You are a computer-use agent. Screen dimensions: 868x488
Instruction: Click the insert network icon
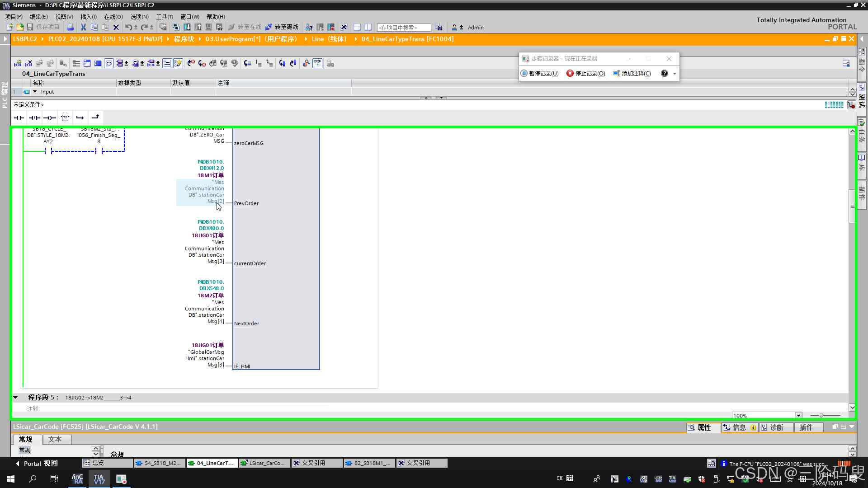click(x=18, y=63)
